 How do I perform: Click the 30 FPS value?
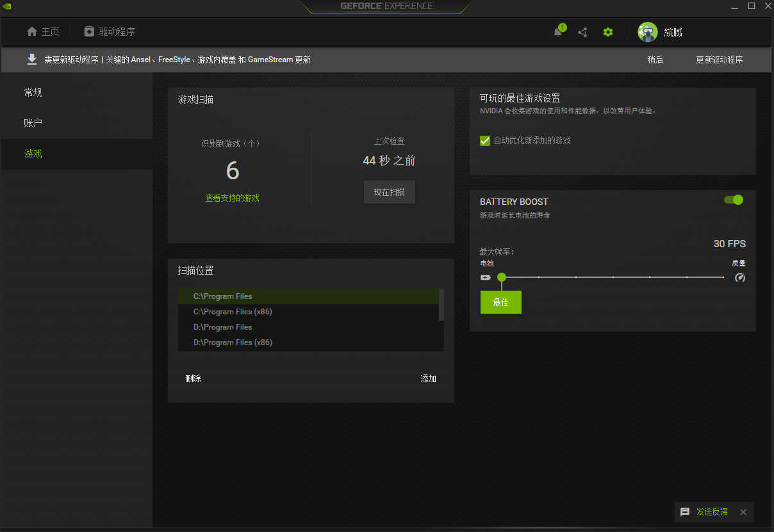pos(730,244)
